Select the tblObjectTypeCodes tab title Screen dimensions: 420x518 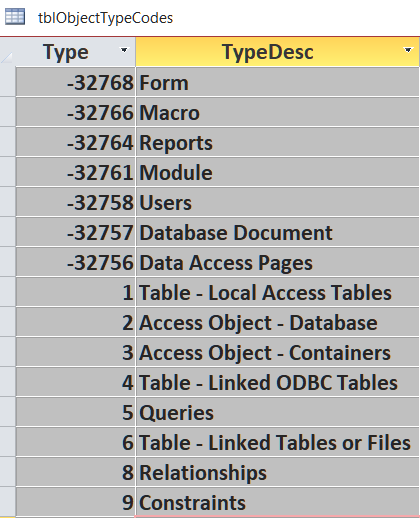click(x=105, y=17)
